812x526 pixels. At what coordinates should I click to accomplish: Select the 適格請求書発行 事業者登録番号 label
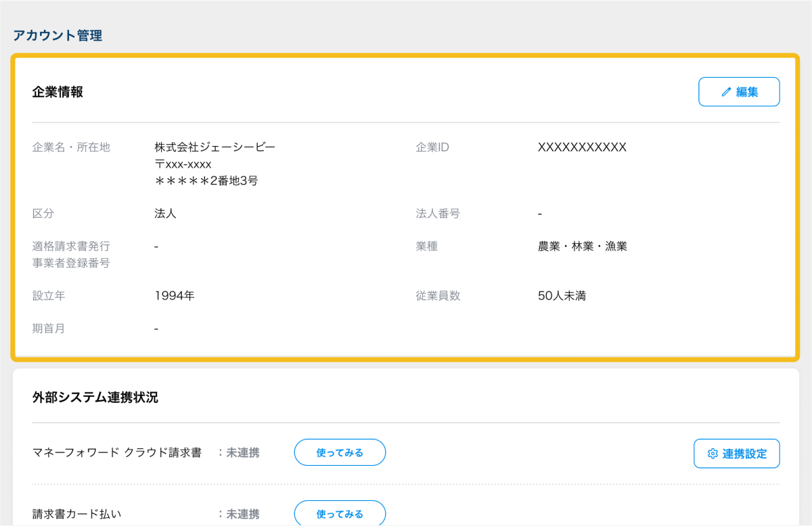point(71,254)
